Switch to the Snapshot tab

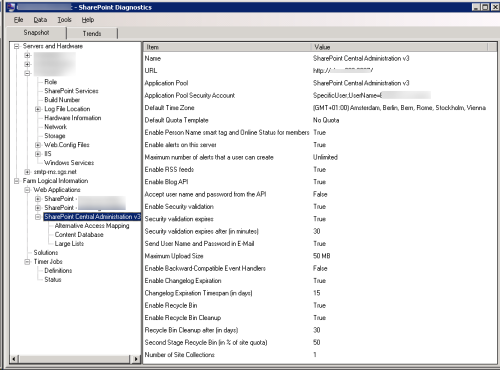coord(36,33)
